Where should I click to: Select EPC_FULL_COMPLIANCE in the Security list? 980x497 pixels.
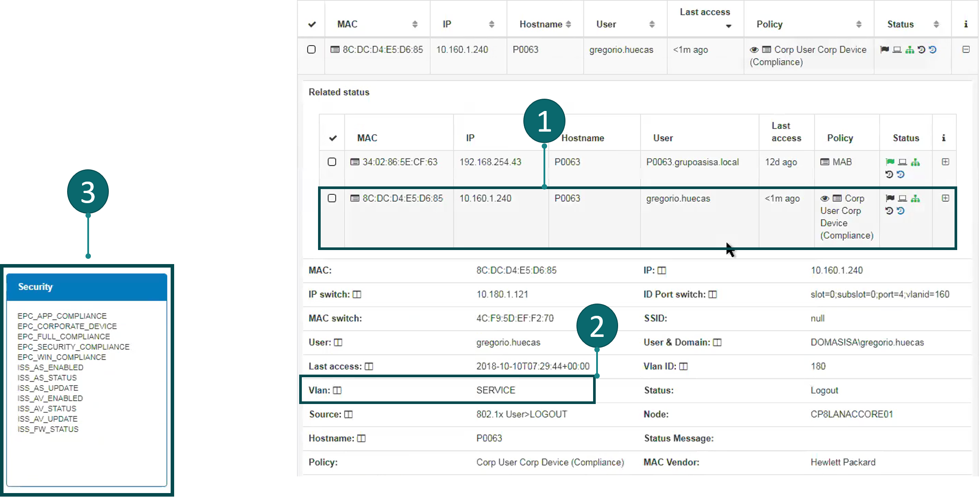pos(64,337)
